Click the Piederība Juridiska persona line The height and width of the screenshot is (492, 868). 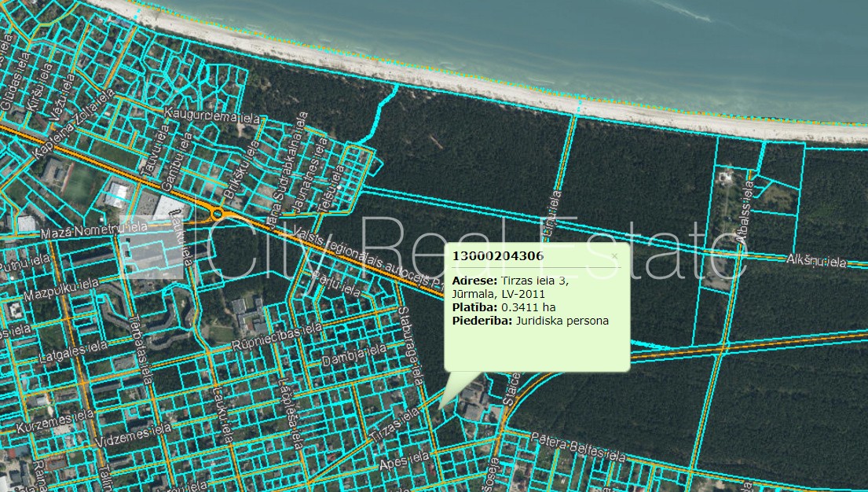pyautogui.click(x=530, y=321)
